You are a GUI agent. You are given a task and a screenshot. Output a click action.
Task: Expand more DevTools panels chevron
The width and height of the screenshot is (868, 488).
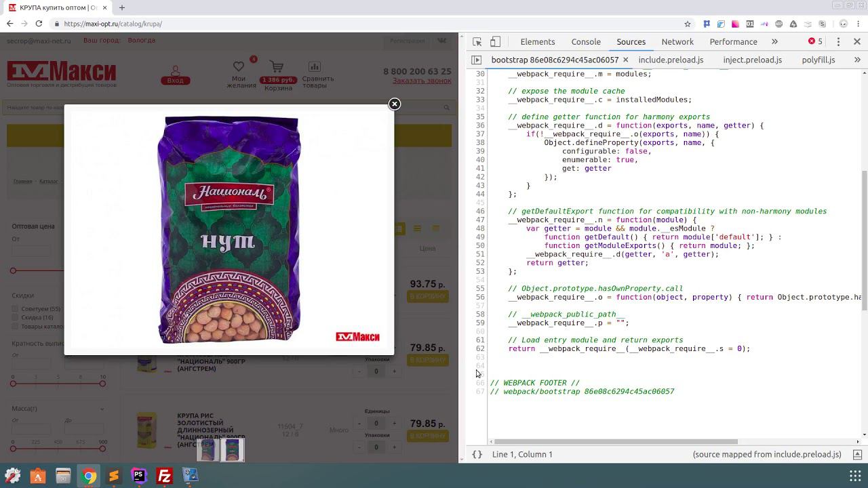(774, 41)
